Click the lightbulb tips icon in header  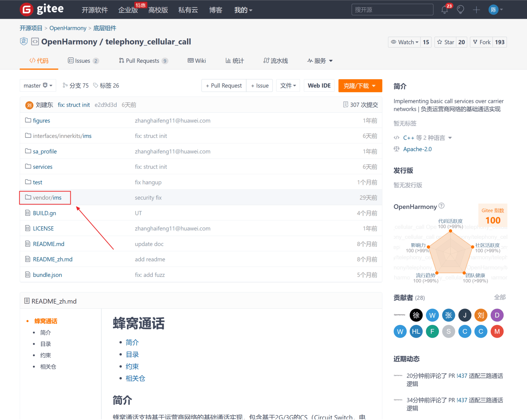pos(460,10)
